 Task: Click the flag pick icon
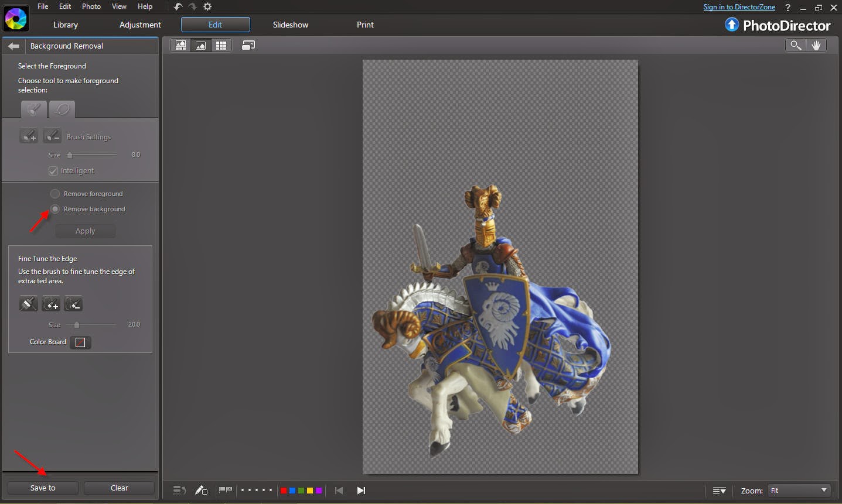pos(222,490)
